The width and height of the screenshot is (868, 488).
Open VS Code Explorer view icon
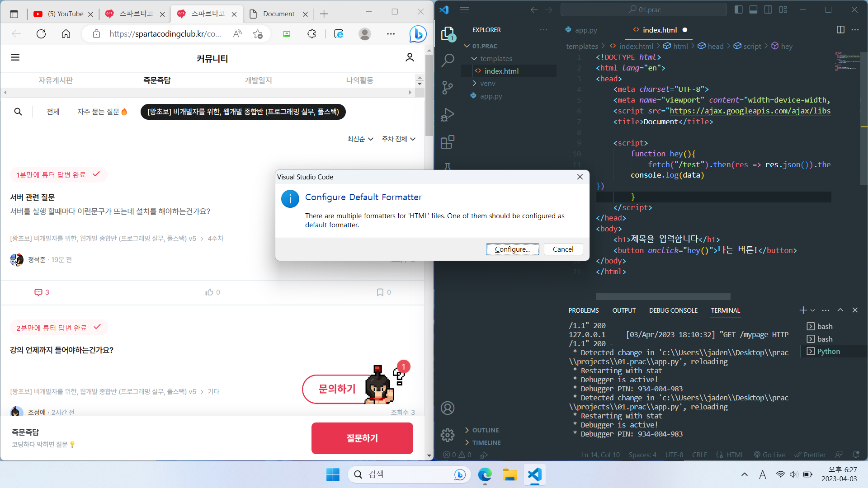pyautogui.click(x=448, y=33)
